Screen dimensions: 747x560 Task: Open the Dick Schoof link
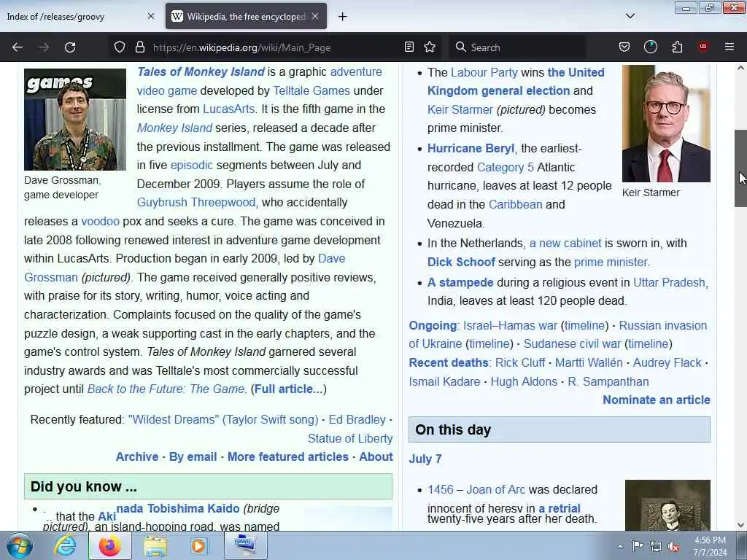461,262
